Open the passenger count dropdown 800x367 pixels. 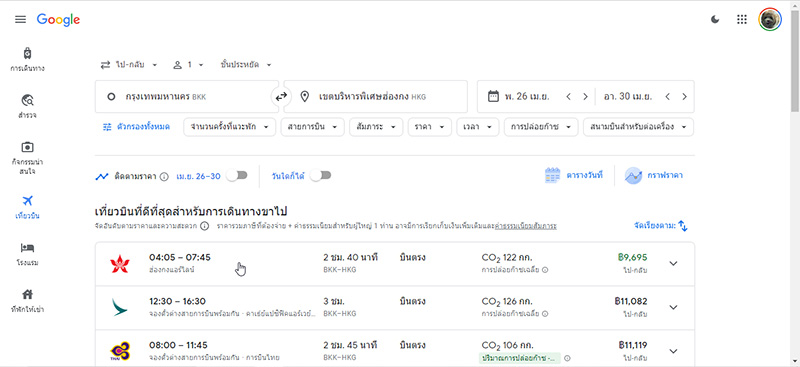pos(188,65)
